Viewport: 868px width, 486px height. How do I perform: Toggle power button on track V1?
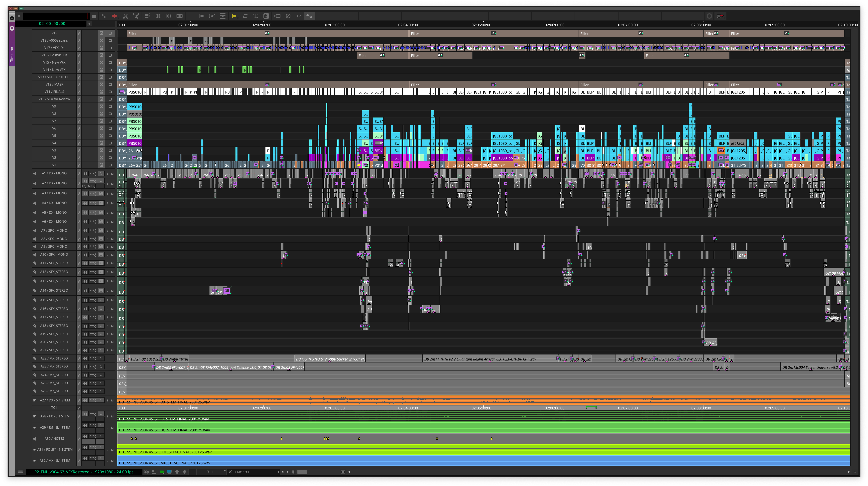[x=101, y=165]
